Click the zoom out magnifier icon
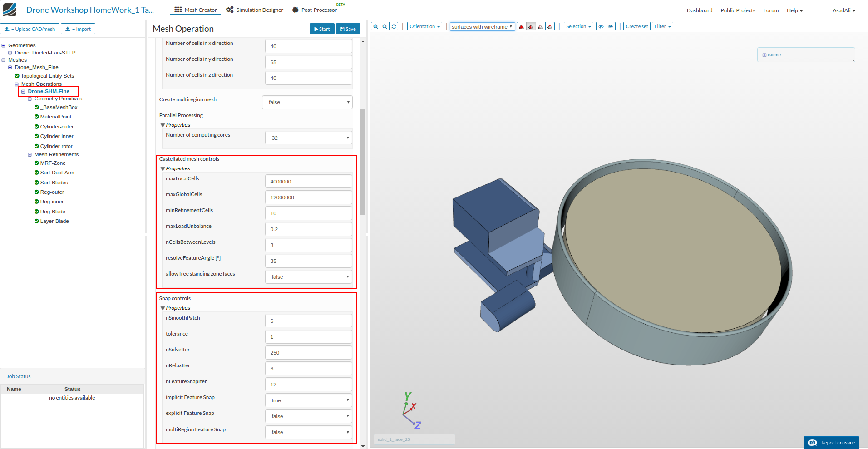 [385, 26]
